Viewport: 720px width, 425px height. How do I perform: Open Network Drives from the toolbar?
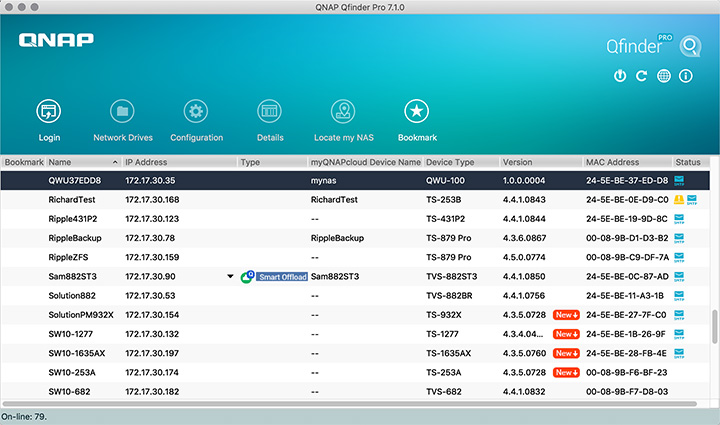point(122,112)
